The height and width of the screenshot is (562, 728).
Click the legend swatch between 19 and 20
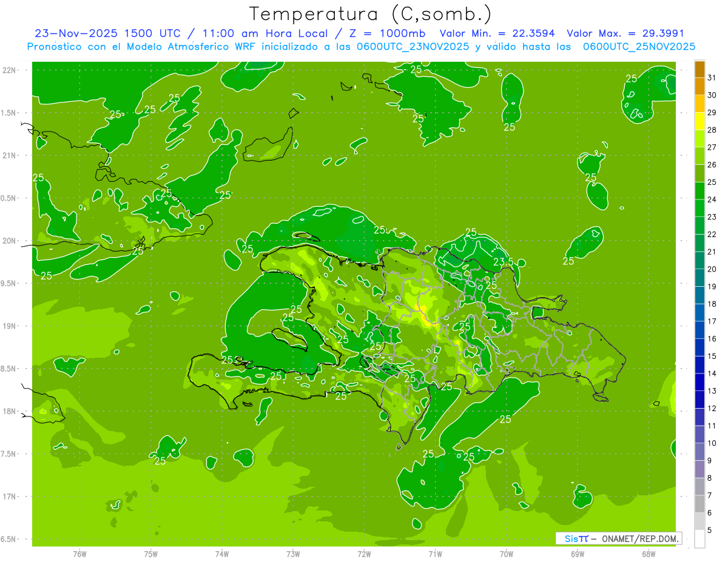tap(699, 278)
